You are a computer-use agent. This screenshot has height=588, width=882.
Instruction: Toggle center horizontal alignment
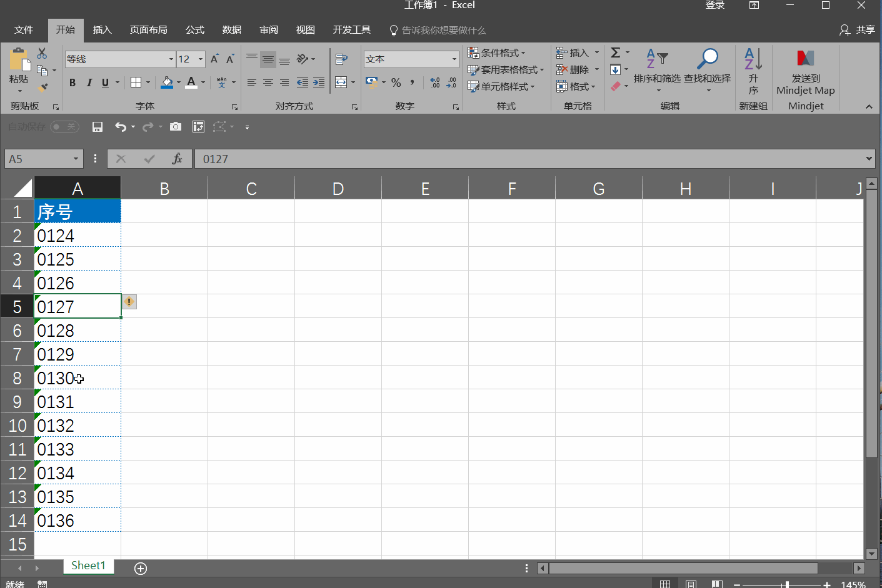[268, 82]
